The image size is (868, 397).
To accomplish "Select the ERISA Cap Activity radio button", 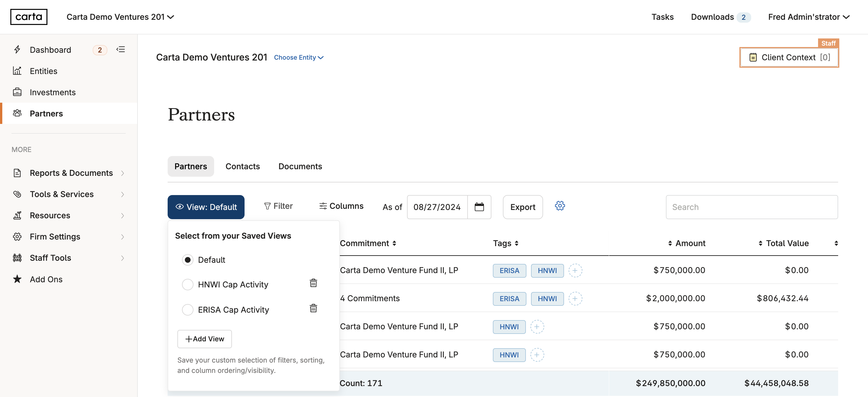I will tap(188, 310).
